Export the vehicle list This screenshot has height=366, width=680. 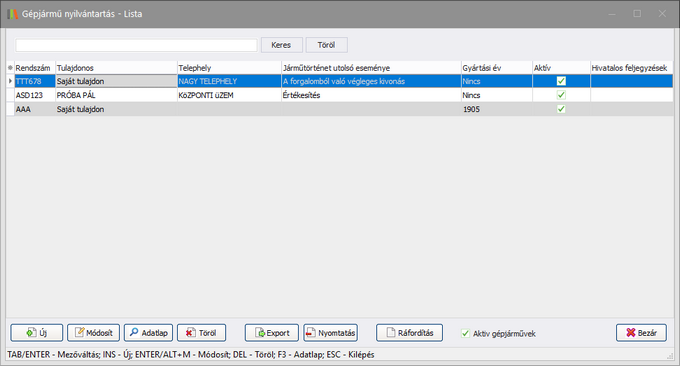pyautogui.click(x=272, y=333)
